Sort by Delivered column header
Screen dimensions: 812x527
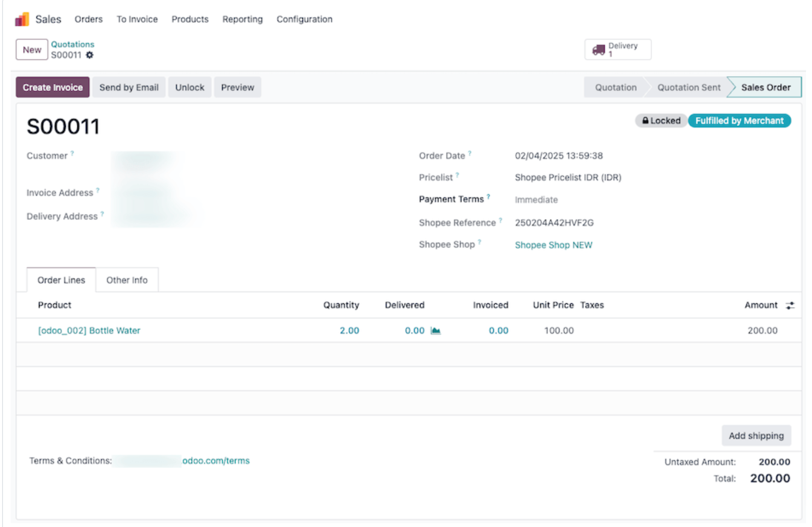tap(405, 305)
